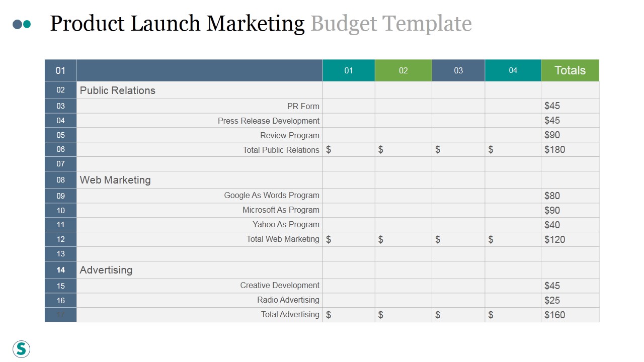Click the blue 03 column header
The height and width of the screenshot is (362, 644).
(458, 70)
